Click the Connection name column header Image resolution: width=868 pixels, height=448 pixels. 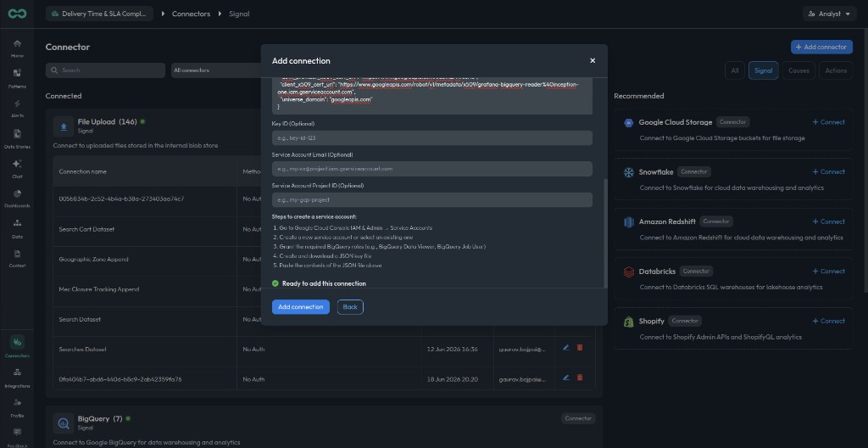pyautogui.click(x=83, y=172)
